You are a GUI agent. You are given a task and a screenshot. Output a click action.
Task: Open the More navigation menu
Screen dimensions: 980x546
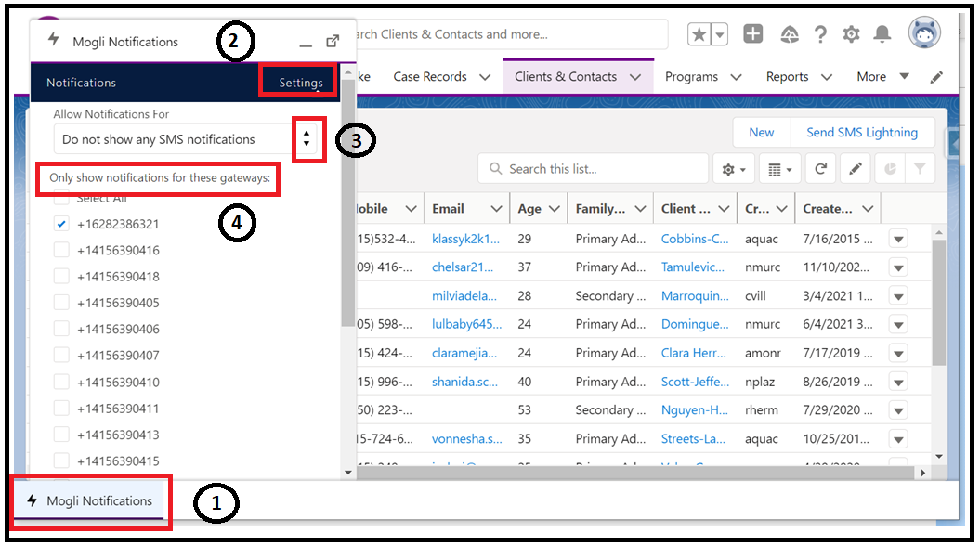point(882,77)
